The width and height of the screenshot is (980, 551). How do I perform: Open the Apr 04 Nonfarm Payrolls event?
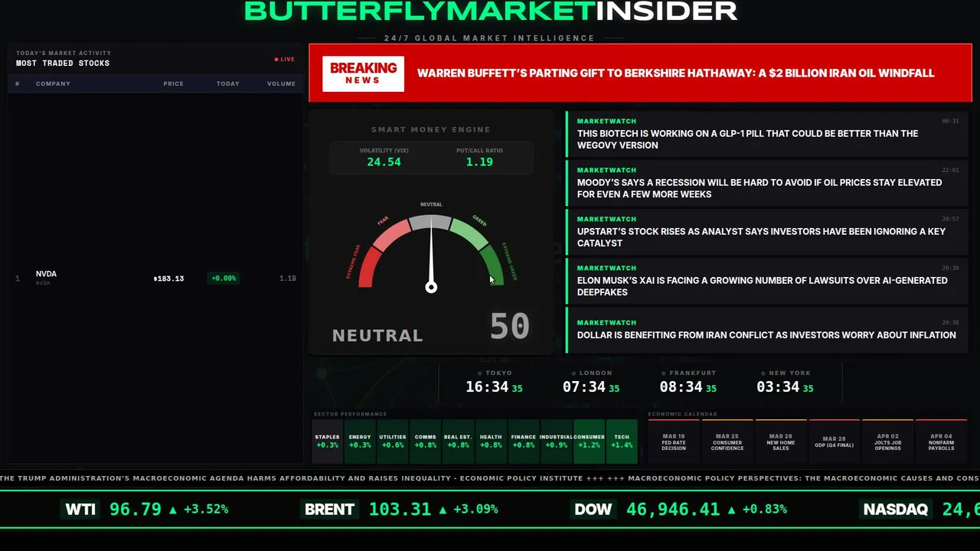(942, 442)
